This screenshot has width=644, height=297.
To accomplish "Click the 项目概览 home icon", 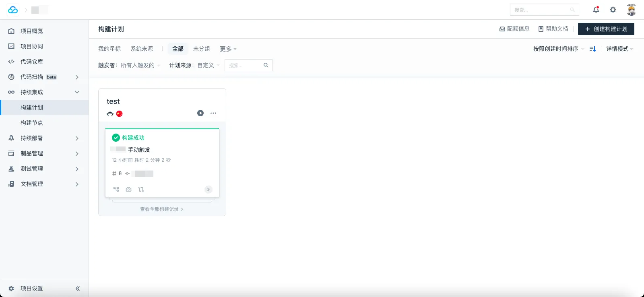I will (11, 31).
